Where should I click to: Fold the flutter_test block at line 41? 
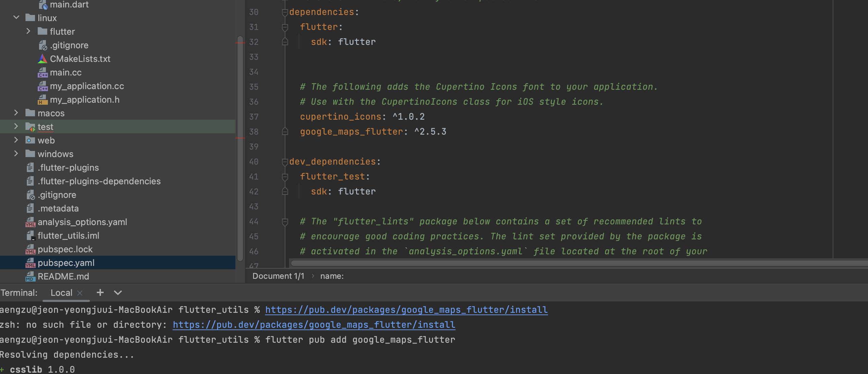285,177
